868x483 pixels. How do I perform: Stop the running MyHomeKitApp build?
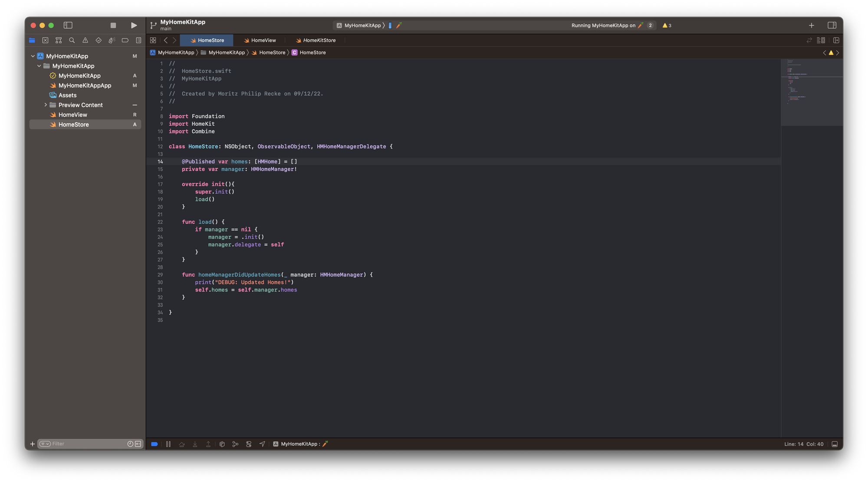pos(113,25)
